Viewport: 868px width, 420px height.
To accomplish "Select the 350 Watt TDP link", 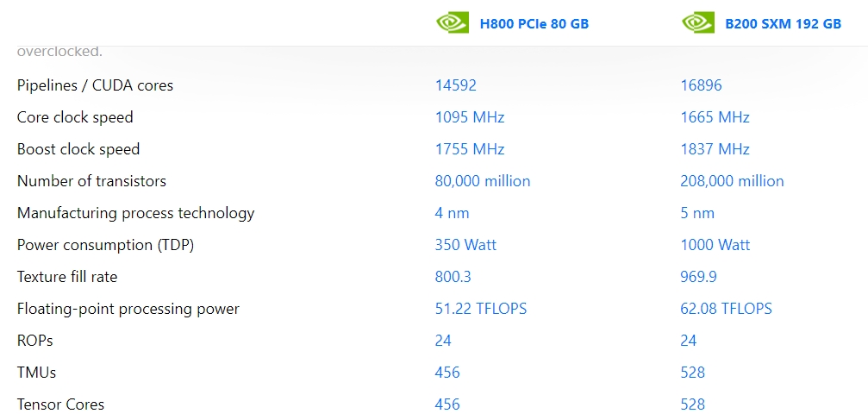I will click(x=465, y=245).
